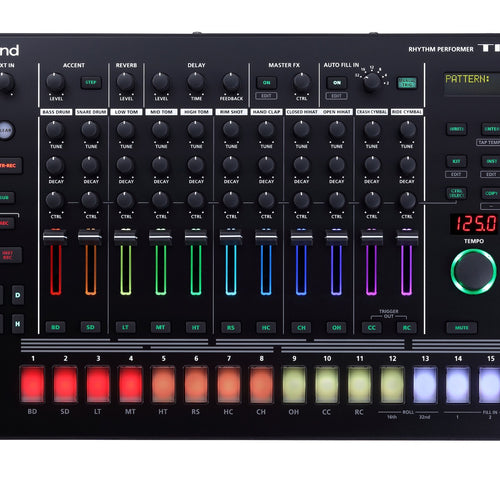
Task: Click the CTRL SELECT button
Action: (x=456, y=193)
